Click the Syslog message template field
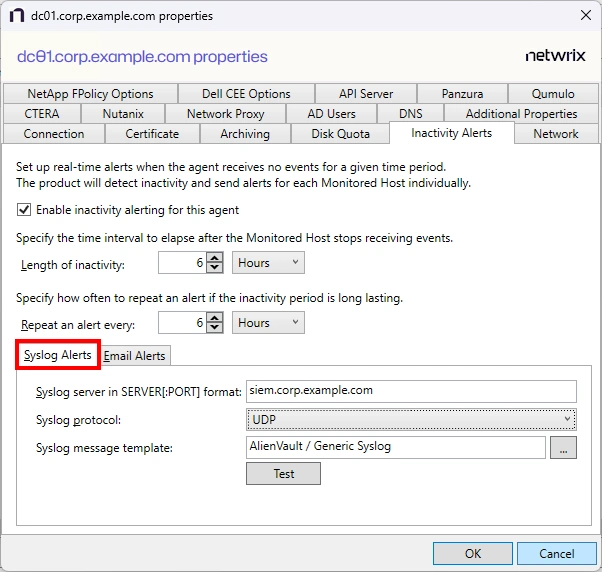The height and width of the screenshot is (572, 602). click(395, 448)
